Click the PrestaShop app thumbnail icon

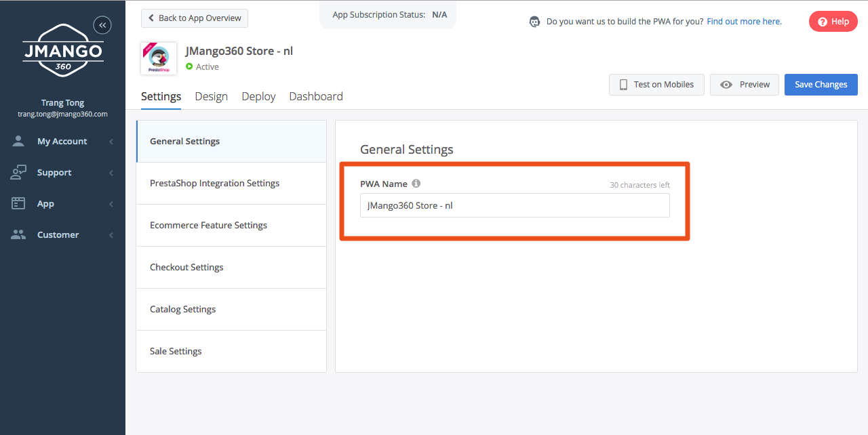click(x=159, y=59)
